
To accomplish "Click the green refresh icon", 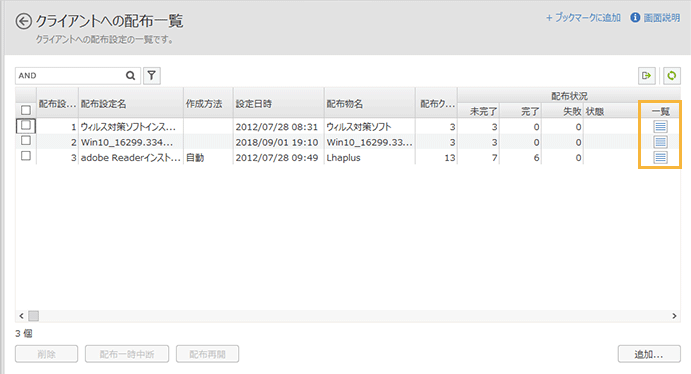I will pos(672,76).
